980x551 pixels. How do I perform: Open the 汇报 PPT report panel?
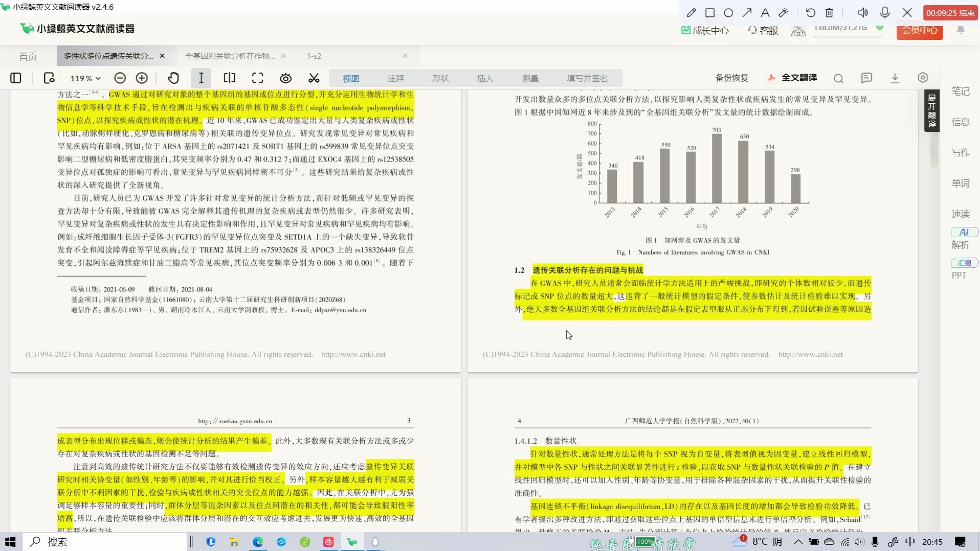tap(964, 269)
